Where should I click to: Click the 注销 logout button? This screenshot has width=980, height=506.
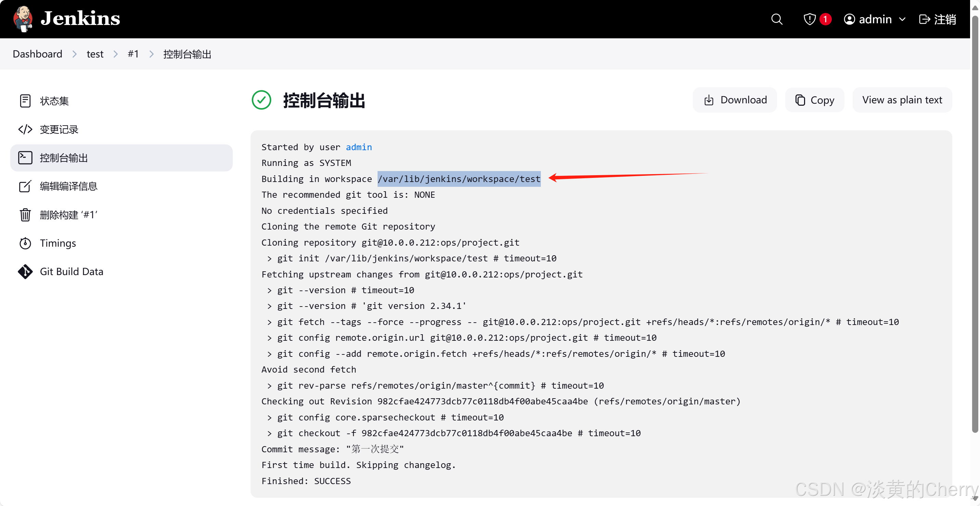tap(938, 19)
